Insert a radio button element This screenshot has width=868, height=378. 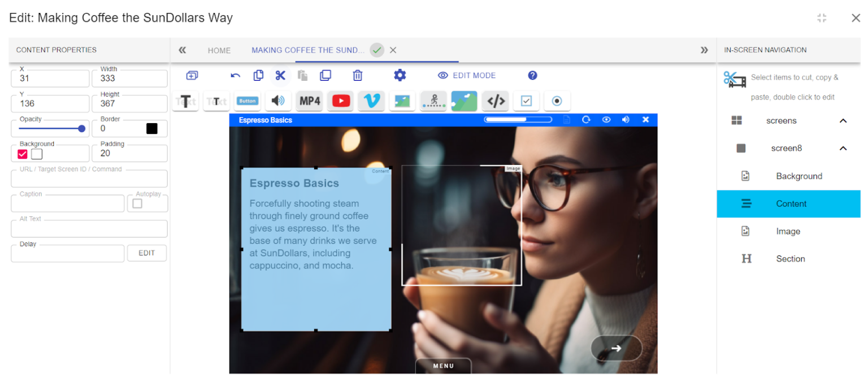(557, 101)
